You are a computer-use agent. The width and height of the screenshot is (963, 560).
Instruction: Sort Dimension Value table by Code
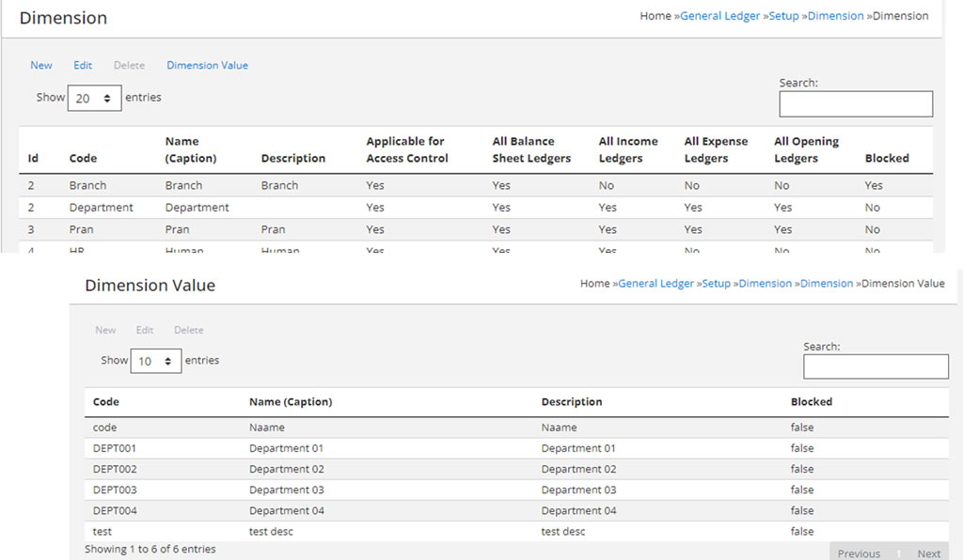pos(106,402)
